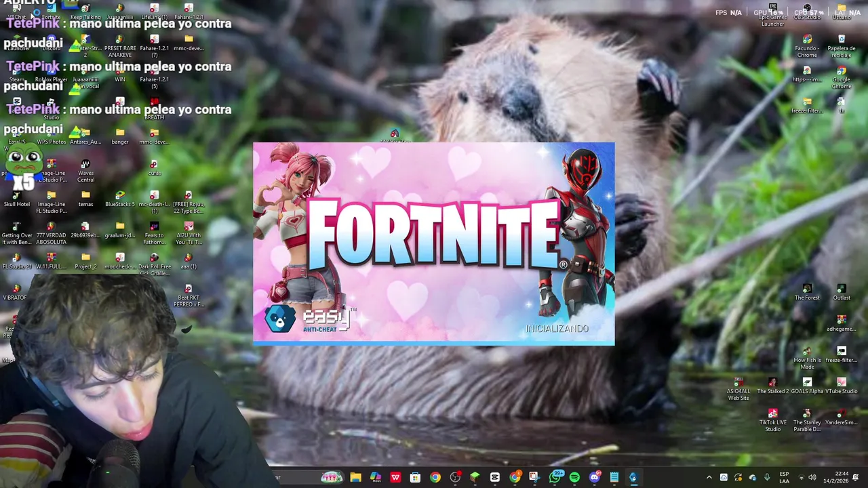Open the aaa (1) file on the desktop
Screen dimensions: 868x488
pos(189,261)
